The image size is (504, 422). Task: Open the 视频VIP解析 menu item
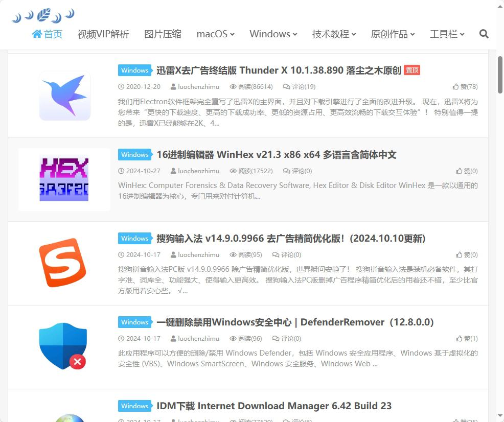(x=103, y=34)
